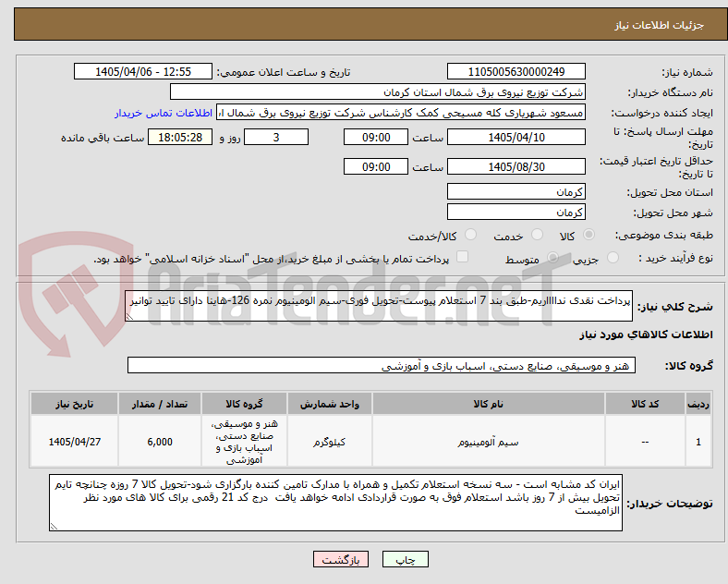This screenshot has width=728, height=584.
Task: Open اطلاعات تماس خریدار contact link
Action: click(164, 113)
